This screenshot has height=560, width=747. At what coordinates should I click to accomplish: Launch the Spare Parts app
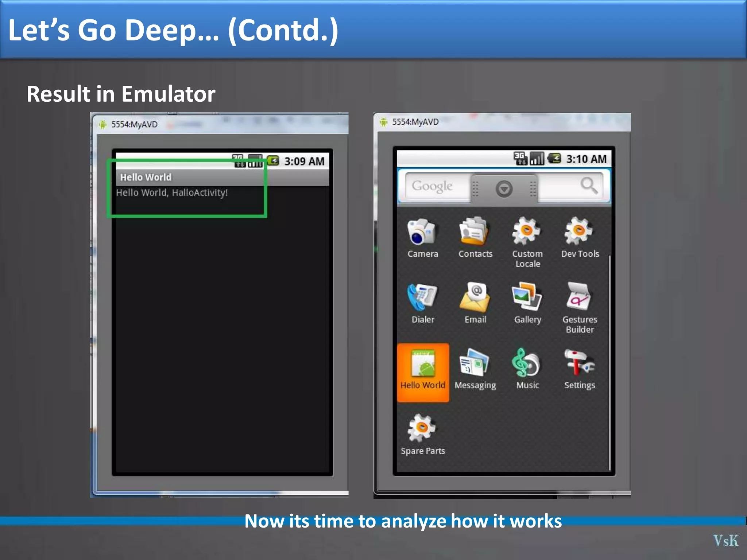422,435
